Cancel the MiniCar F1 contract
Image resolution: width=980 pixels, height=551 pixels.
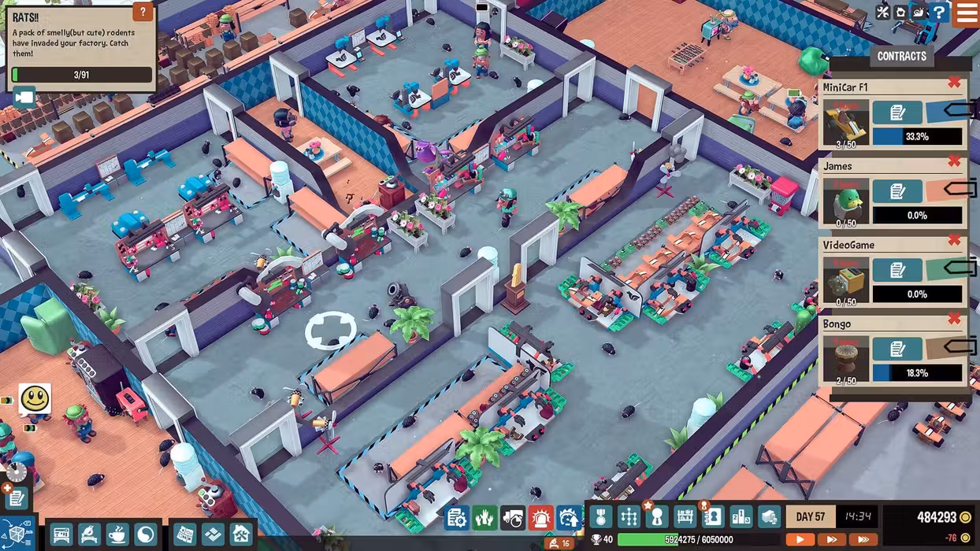954,83
